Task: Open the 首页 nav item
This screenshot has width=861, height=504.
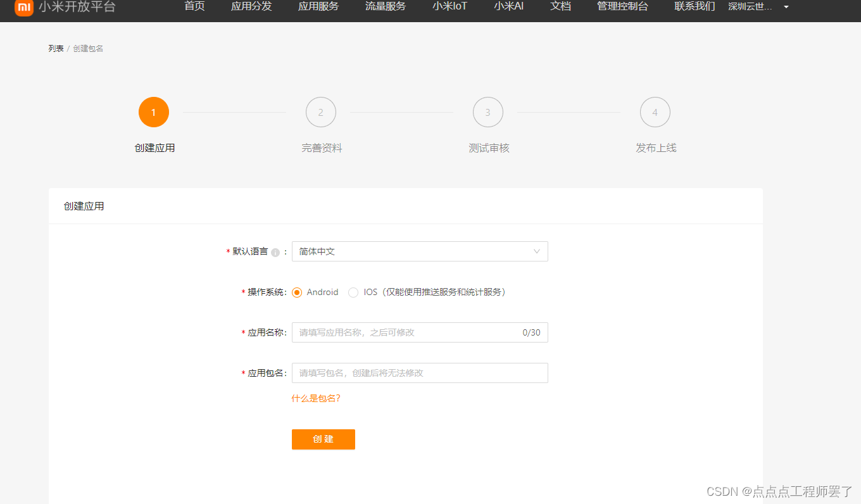Action: [194, 6]
